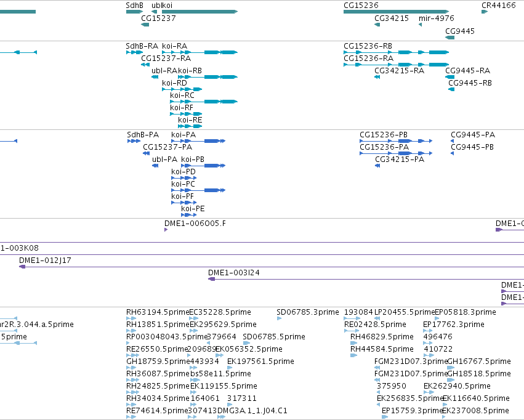Select the mir-4976 gene label
The width and height of the screenshot is (524, 420).
click(437, 18)
